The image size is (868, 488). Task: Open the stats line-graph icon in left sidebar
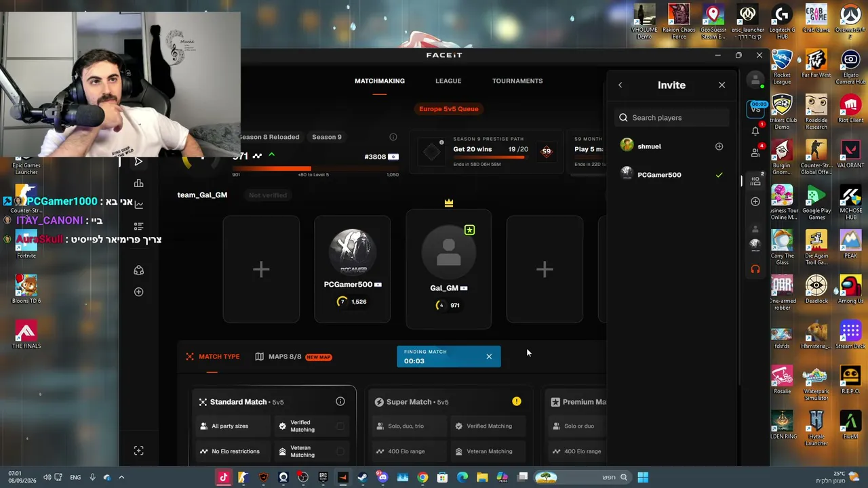[138, 204]
